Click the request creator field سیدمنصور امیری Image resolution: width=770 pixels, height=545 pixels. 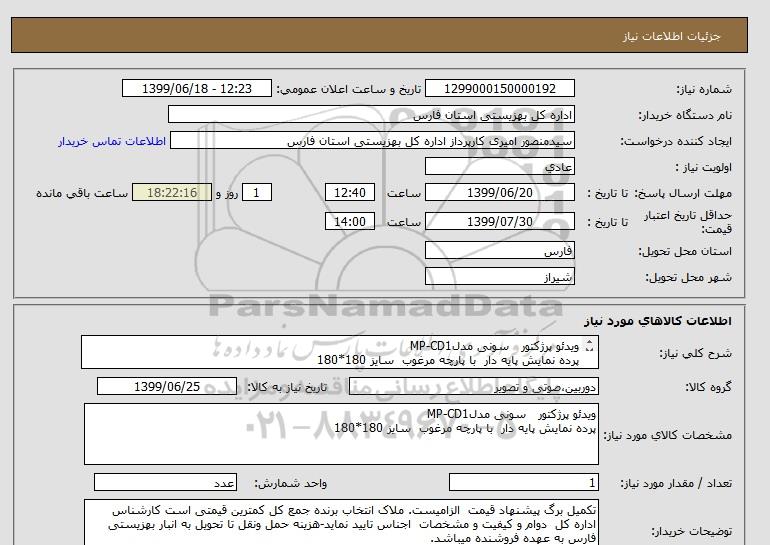[x=372, y=140]
